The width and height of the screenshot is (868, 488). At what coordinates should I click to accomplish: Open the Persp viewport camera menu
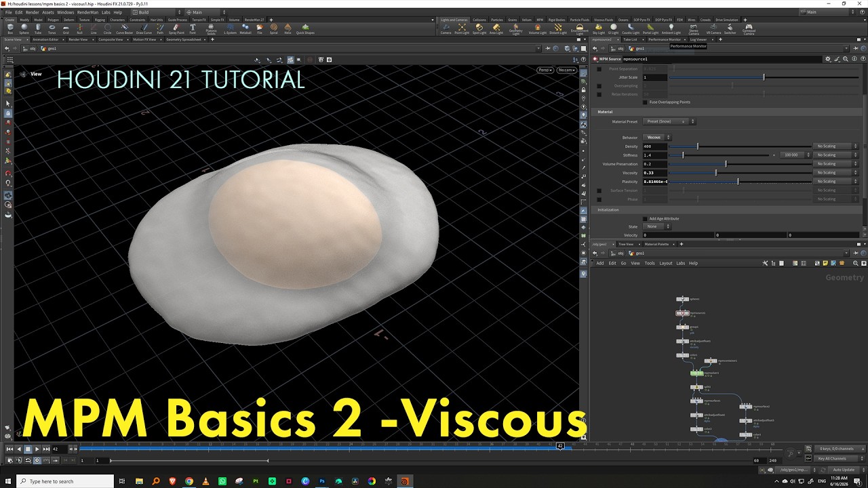pyautogui.click(x=545, y=70)
